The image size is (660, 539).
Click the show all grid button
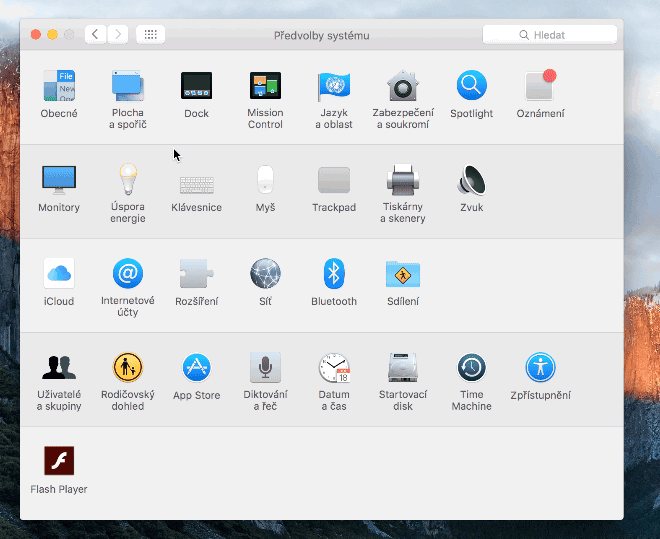[x=150, y=35]
